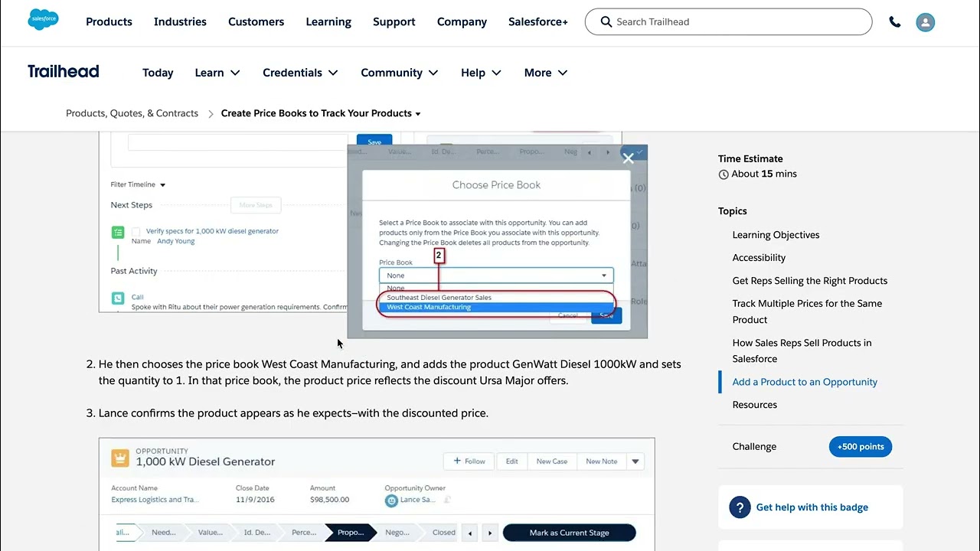Jump to Get Reps Selling the Right Products

pyautogui.click(x=810, y=281)
